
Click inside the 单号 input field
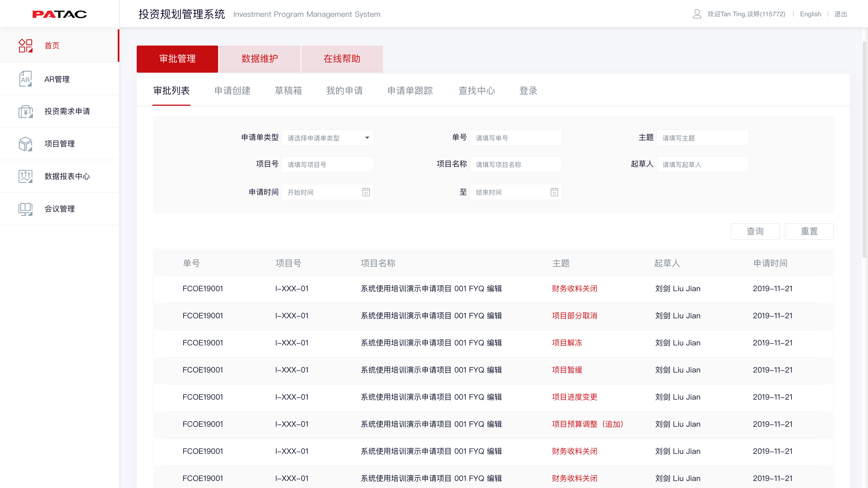516,138
